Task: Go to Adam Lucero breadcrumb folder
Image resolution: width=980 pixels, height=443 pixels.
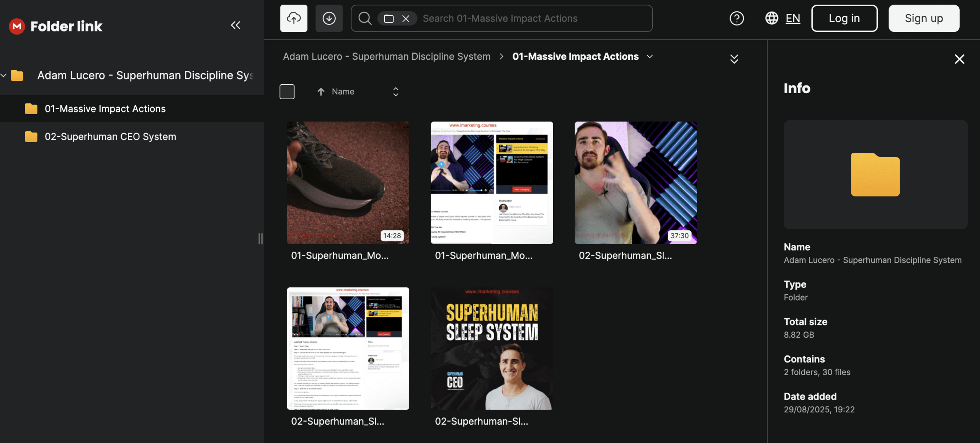Action: point(387,56)
